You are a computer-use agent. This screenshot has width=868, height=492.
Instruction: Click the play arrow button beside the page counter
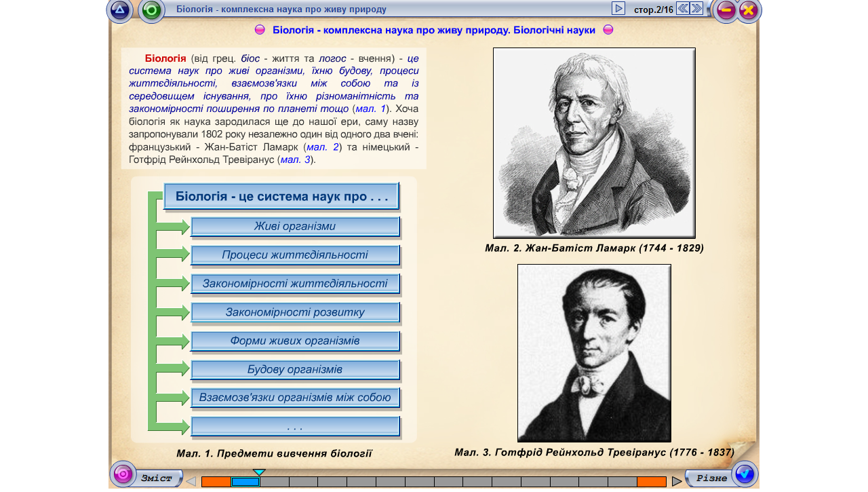pyautogui.click(x=618, y=8)
